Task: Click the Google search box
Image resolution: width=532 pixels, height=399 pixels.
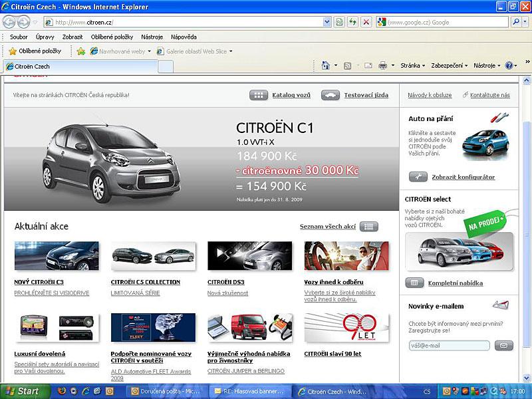Action: (442, 23)
